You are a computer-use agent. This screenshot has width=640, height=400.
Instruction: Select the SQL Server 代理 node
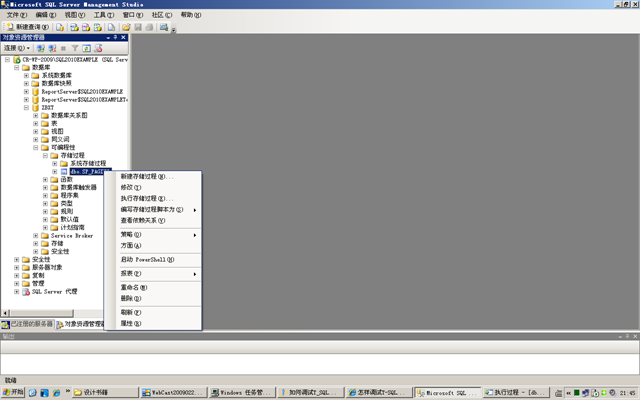(x=54, y=291)
